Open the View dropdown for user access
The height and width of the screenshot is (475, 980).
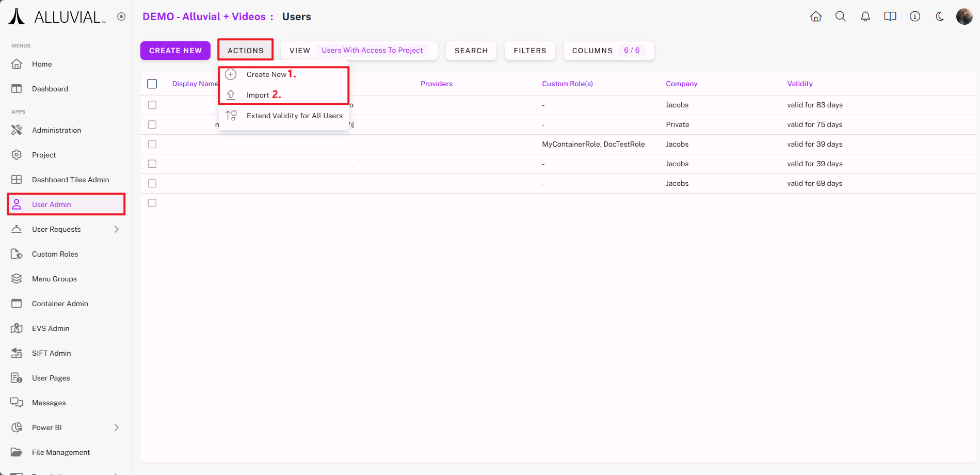click(x=359, y=51)
